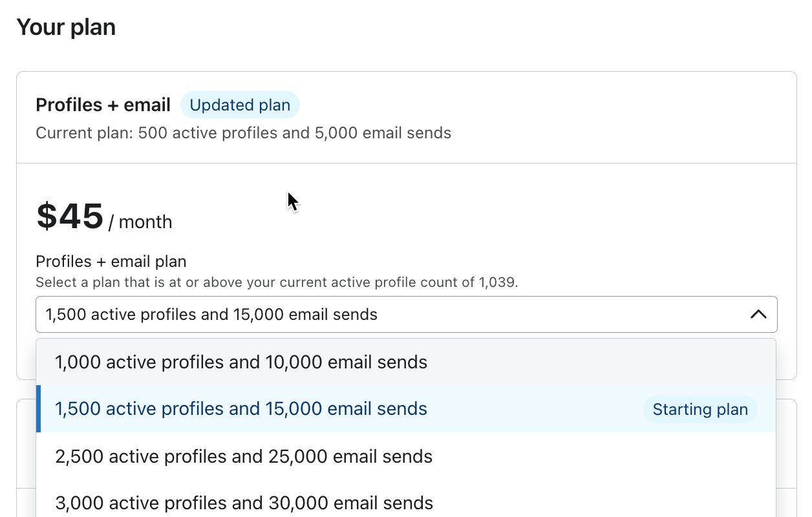Select 1,000 active profiles and 10,000 sends
The height and width of the screenshot is (517, 812).
coord(241,362)
